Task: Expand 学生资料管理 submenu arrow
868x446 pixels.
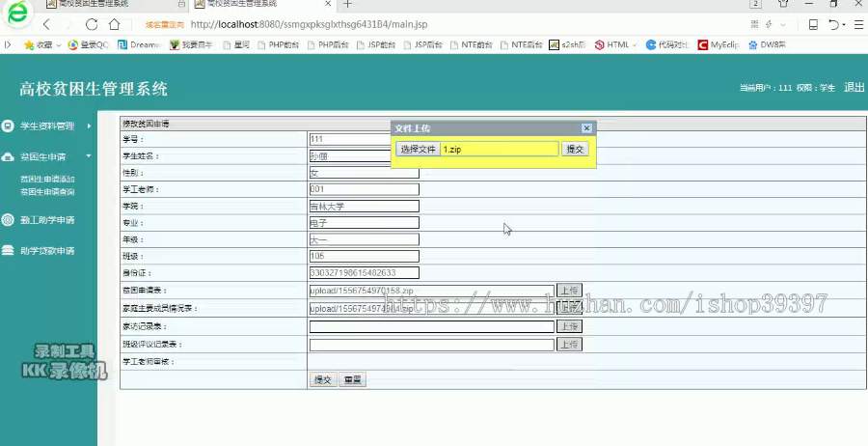Action: tap(89, 125)
